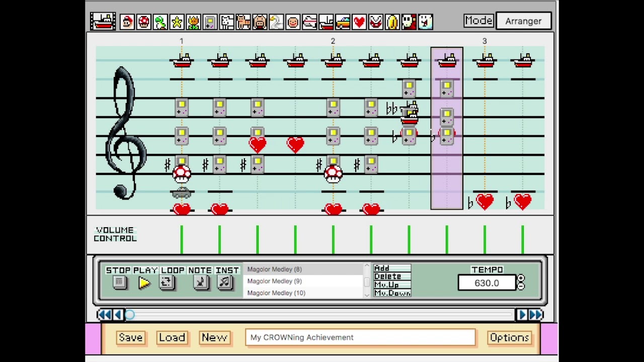Click the Mode label
The image size is (644, 362).
click(478, 21)
